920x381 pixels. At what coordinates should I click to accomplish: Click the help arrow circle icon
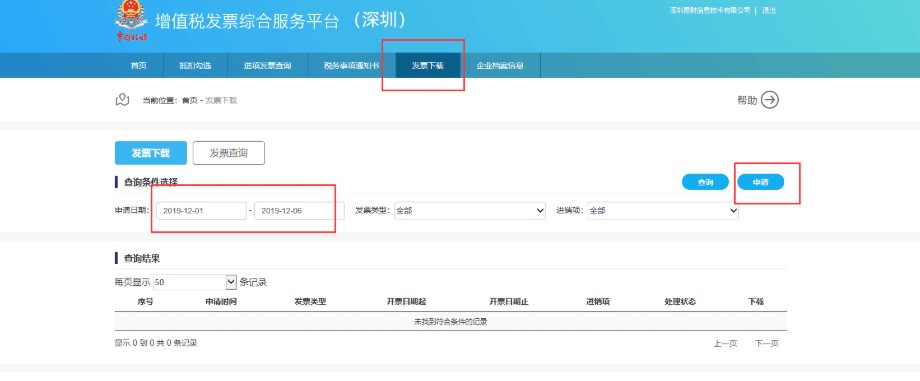point(770,100)
